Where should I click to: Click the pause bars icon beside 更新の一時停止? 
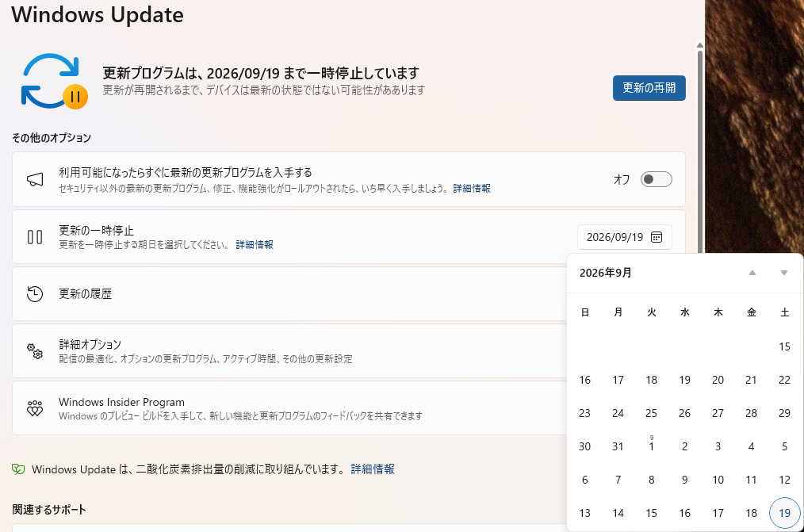tap(35, 237)
